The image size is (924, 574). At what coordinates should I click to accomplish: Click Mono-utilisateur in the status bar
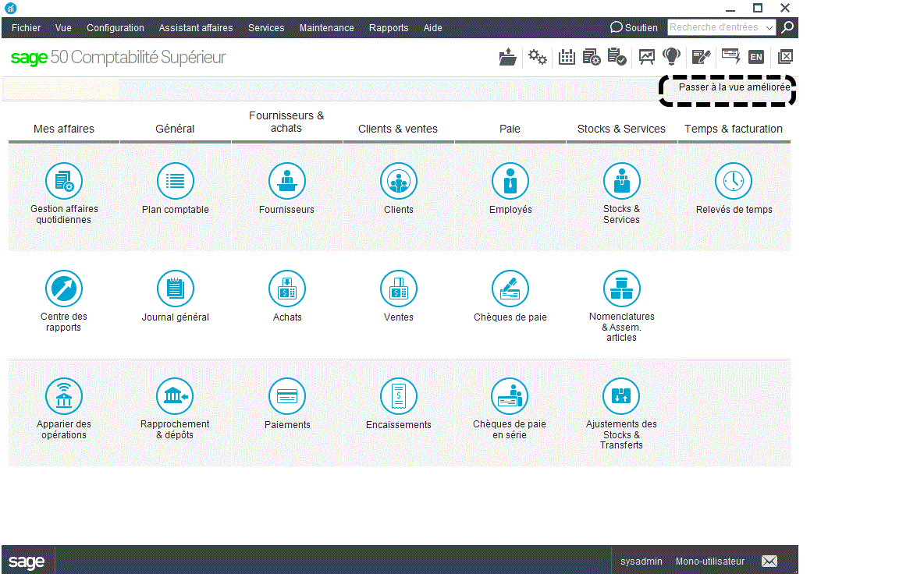710,562
